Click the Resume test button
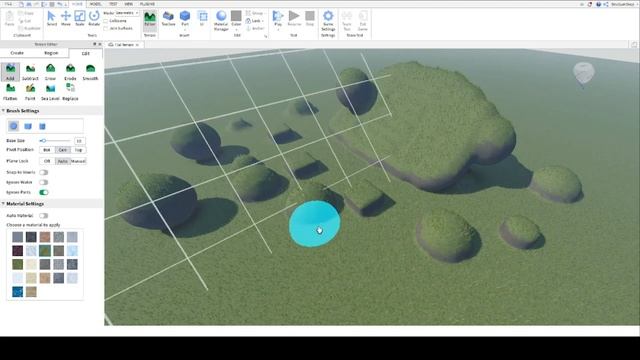Image resolution: width=640 pixels, height=360 pixels. coord(294,18)
